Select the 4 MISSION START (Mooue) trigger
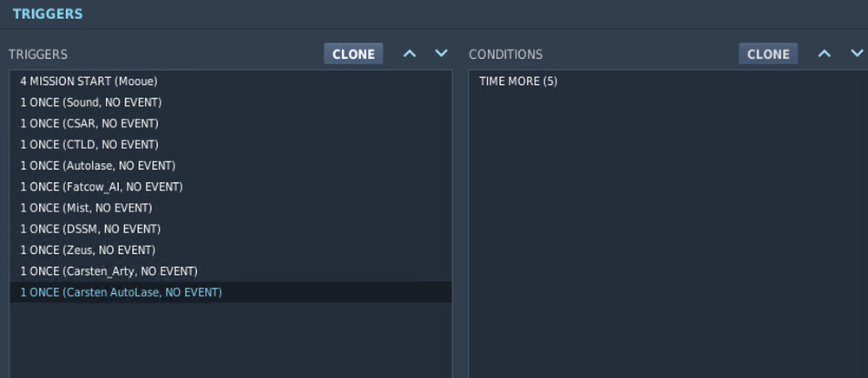Image resolution: width=868 pixels, height=378 pixels. point(89,81)
